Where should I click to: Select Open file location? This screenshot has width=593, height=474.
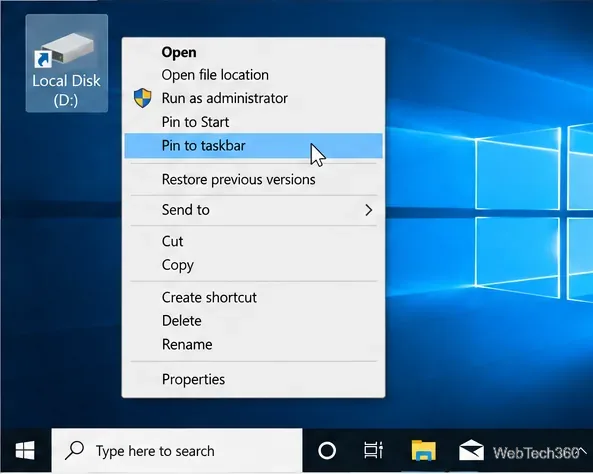coord(253,75)
